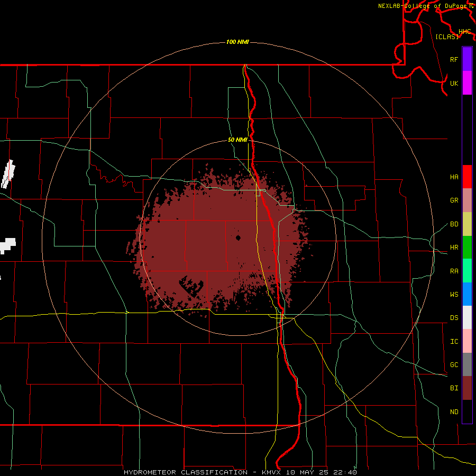The width and height of the screenshot is (476, 476).
Task: Click the DS white legend swatch
Action: (467, 317)
